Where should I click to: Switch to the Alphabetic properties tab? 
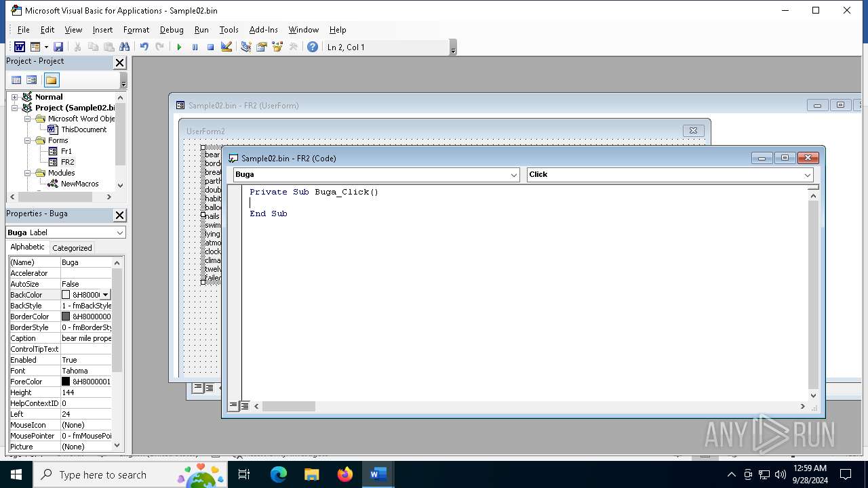click(x=27, y=247)
